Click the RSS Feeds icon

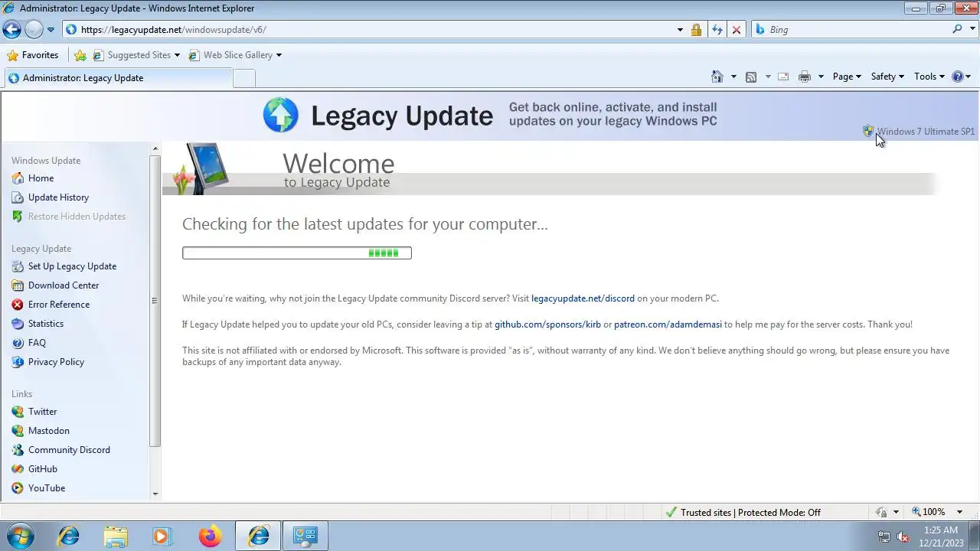751,77
